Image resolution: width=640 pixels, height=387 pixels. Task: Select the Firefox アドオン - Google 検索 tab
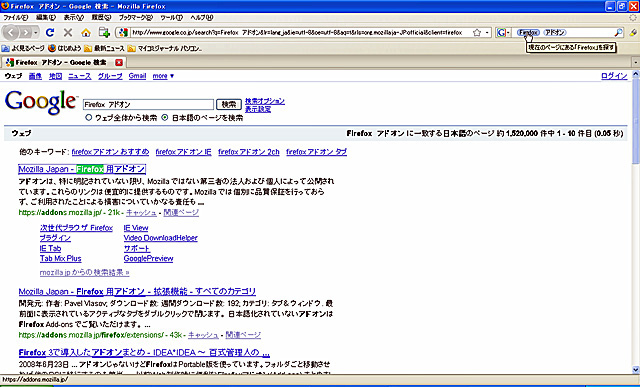pyautogui.click(x=60, y=62)
